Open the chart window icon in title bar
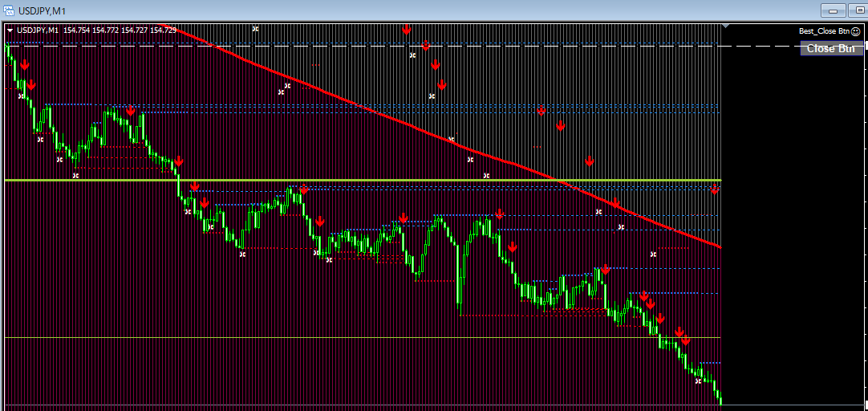Image resolution: width=868 pixels, height=411 pixels. pyautogui.click(x=9, y=10)
